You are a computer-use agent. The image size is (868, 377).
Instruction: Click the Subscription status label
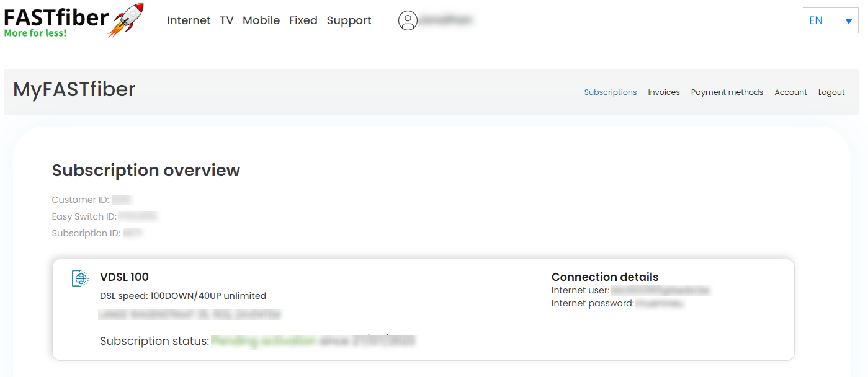pos(154,341)
